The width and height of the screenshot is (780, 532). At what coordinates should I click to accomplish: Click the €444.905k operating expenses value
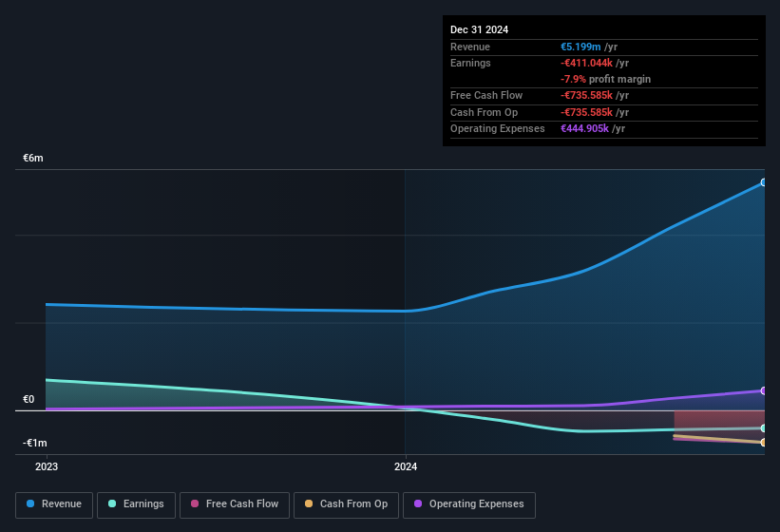pyautogui.click(x=584, y=128)
